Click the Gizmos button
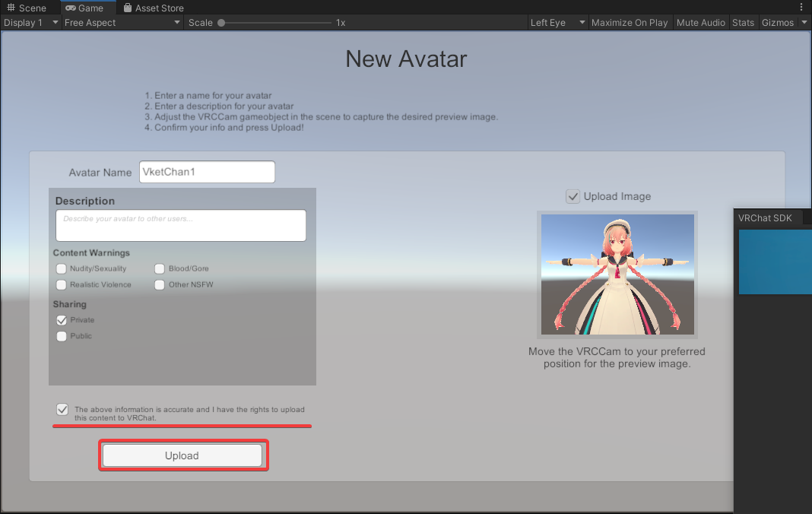This screenshot has width=812, height=514. tap(777, 23)
